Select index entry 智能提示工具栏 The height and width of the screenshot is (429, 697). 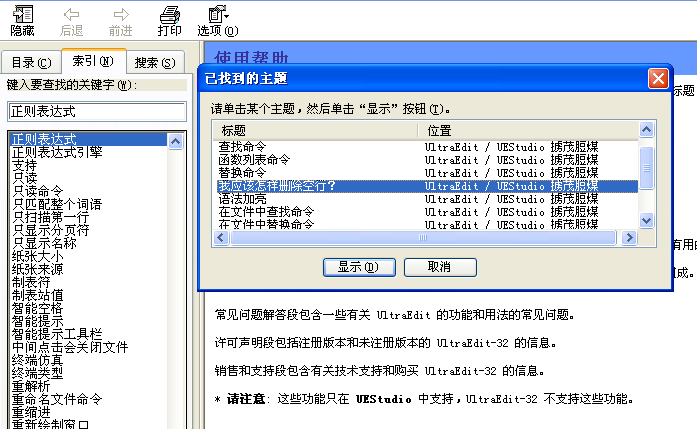coord(57,334)
